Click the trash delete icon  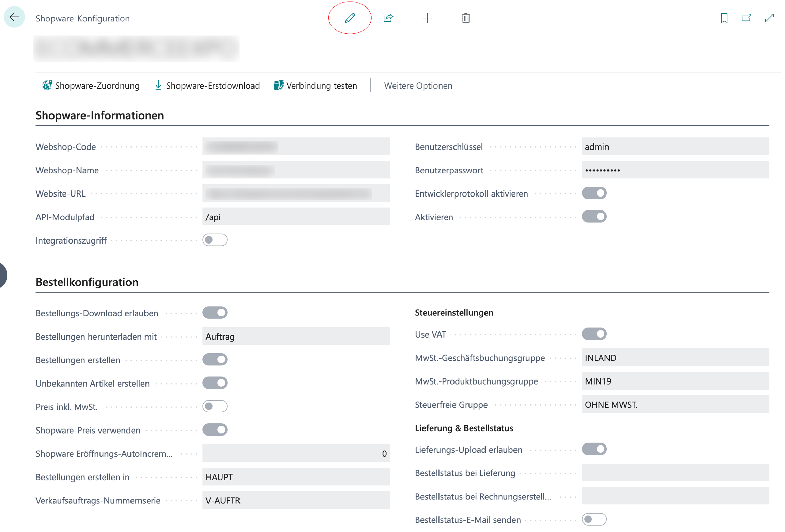coord(465,18)
